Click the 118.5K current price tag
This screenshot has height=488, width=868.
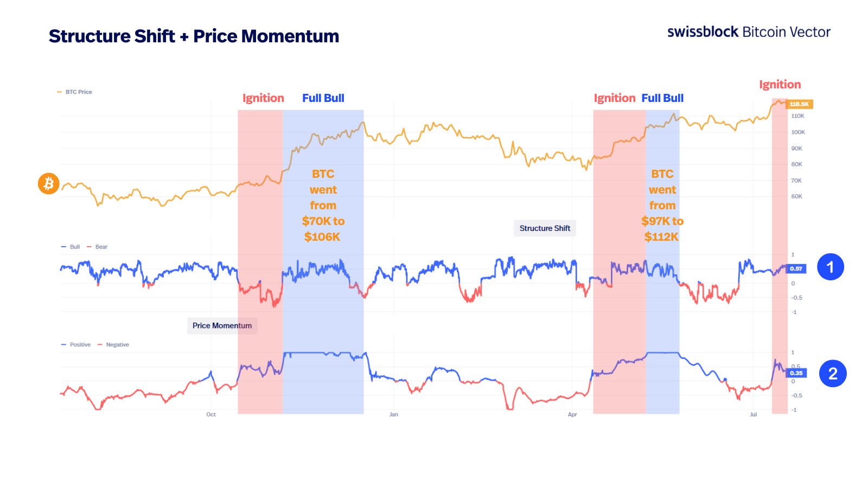[799, 104]
